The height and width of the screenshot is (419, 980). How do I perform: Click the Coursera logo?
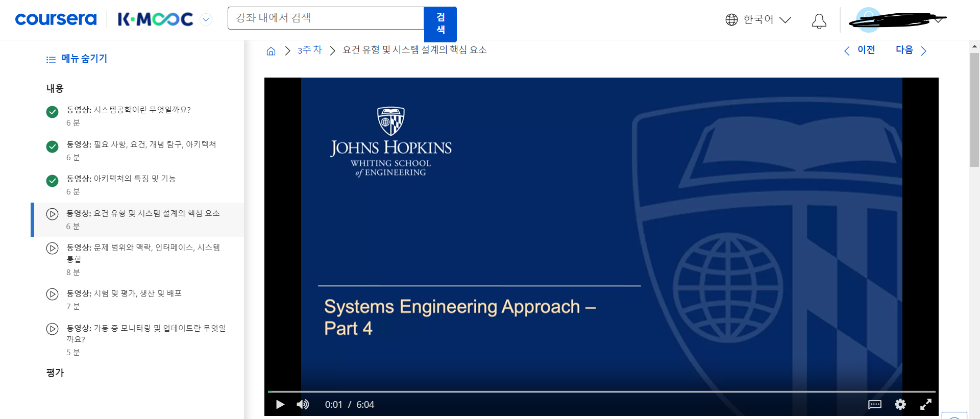pyautogui.click(x=56, y=19)
